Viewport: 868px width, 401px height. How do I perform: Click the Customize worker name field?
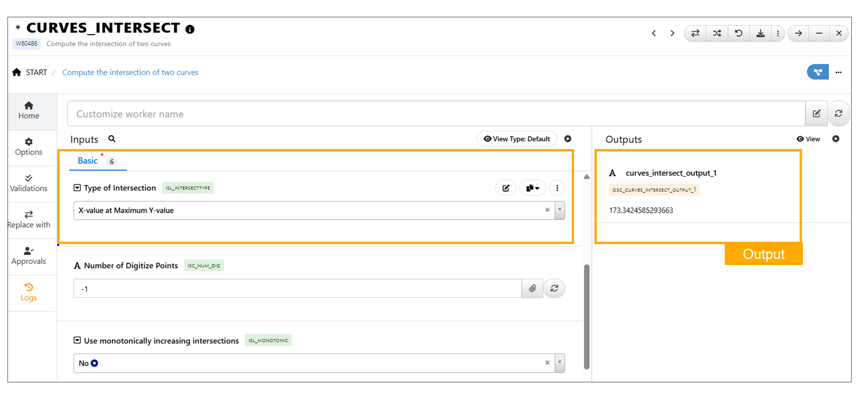435,114
